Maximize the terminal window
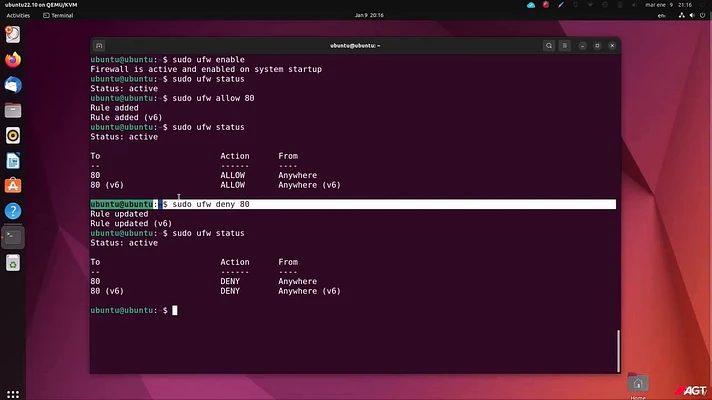The image size is (712, 400). click(x=597, y=45)
